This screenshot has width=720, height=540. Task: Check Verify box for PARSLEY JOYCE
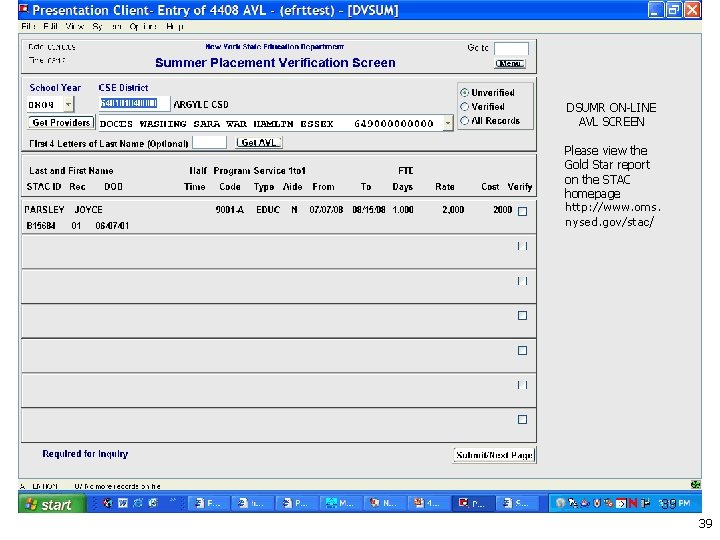(522, 211)
